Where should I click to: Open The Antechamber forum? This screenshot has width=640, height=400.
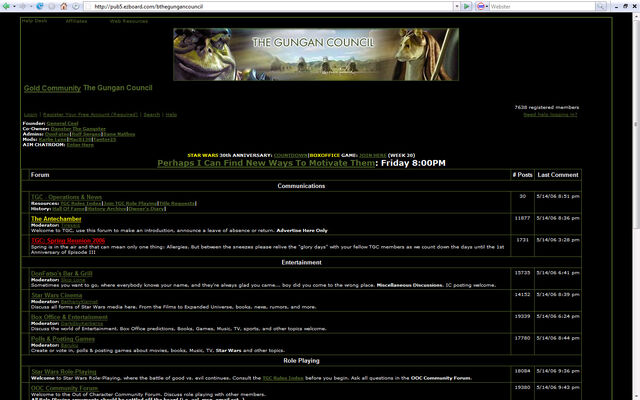click(x=56, y=219)
